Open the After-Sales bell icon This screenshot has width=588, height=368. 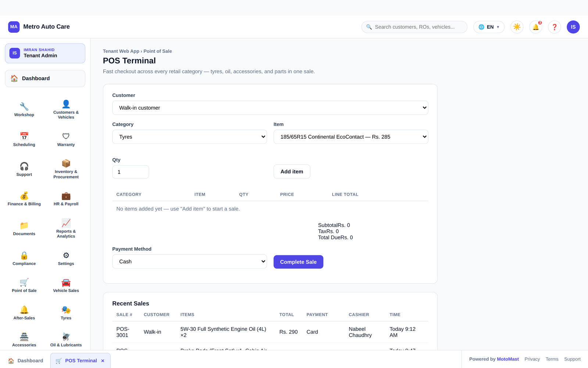coord(24,313)
